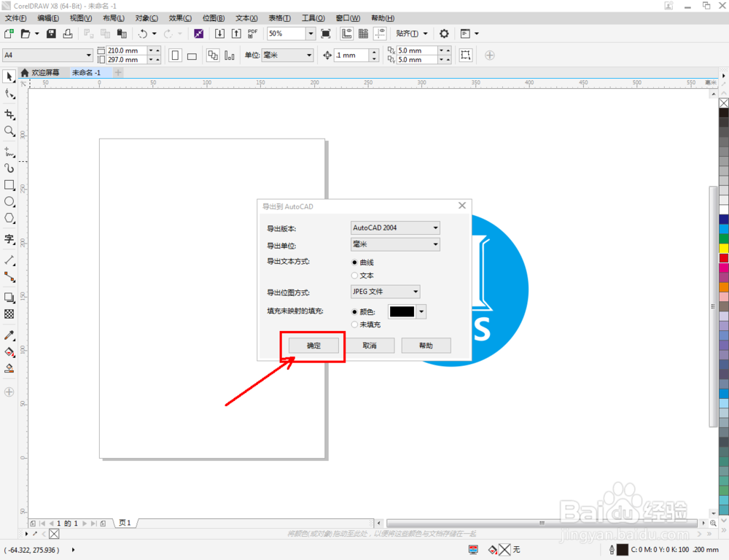This screenshot has width=729, height=560.
Task: Select the Artistic Media tool
Action: click(x=9, y=168)
